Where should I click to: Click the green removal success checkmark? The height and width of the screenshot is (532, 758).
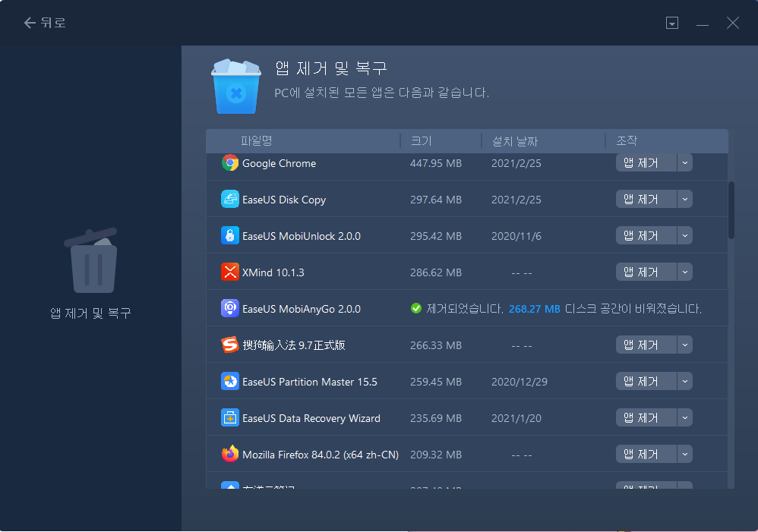coord(415,308)
